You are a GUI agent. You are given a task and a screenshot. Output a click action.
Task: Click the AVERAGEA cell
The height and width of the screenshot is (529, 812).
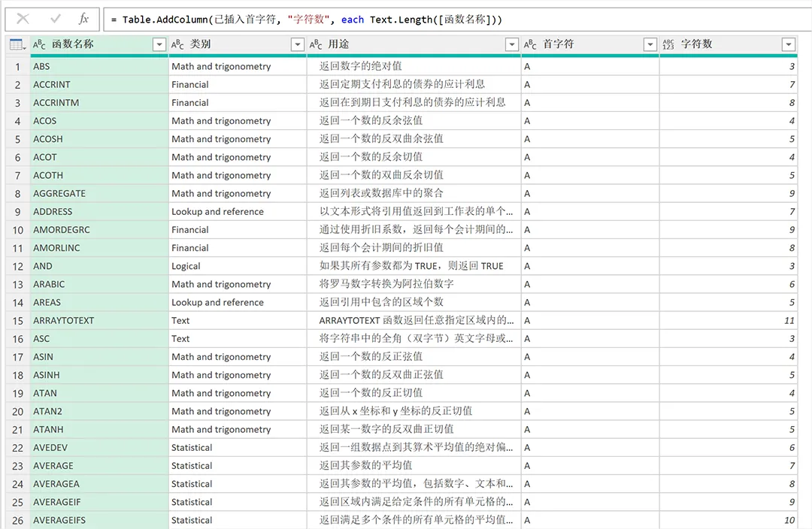point(99,484)
